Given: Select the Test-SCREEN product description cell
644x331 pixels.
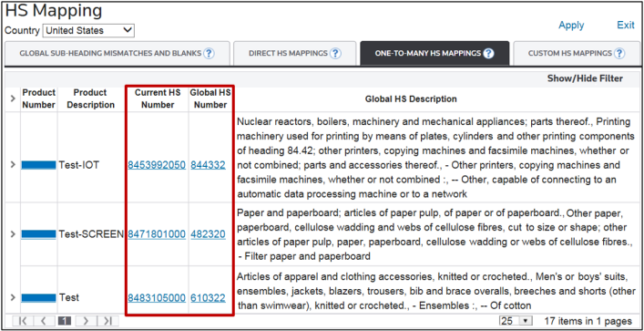Looking at the screenshot, I should click(91, 234).
